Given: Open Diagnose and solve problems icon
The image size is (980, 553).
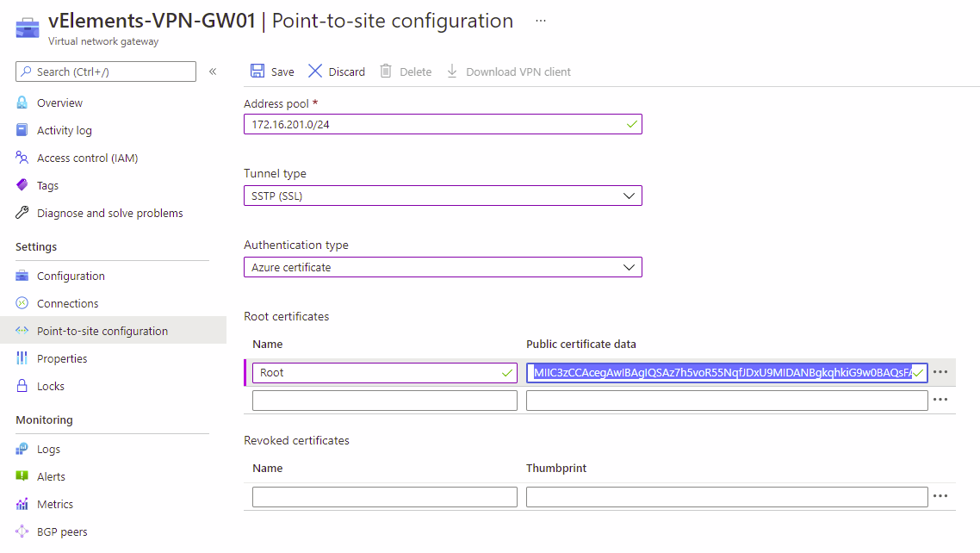Looking at the screenshot, I should pos(22,213).
